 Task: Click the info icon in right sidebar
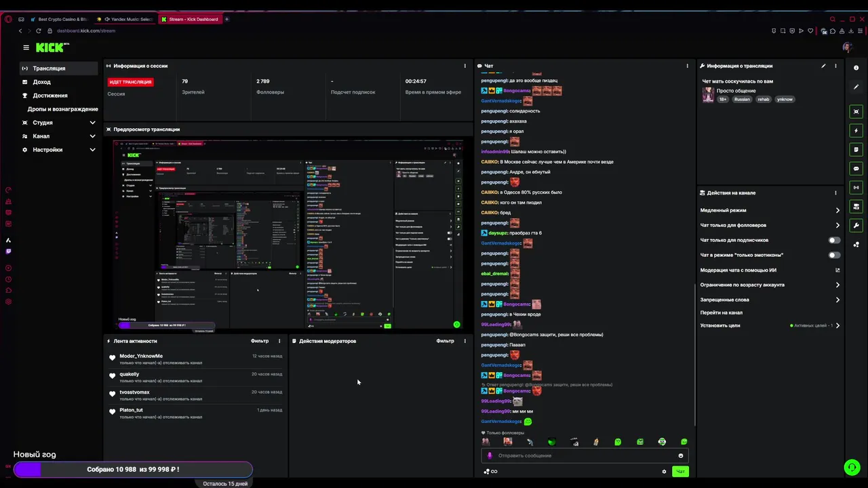856,68
